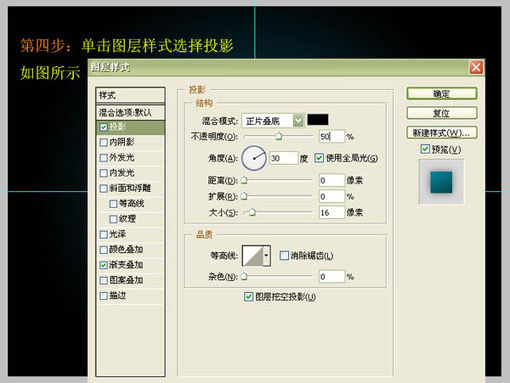
Task: Toggle the 使用全局光 checkbox
Action: (x=319, y=158)
